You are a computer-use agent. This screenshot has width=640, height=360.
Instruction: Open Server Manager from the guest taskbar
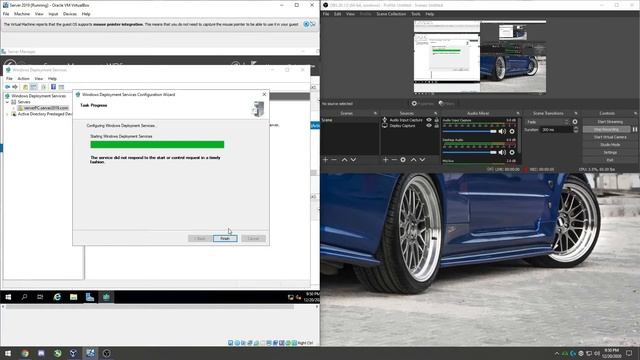[90, 297]
